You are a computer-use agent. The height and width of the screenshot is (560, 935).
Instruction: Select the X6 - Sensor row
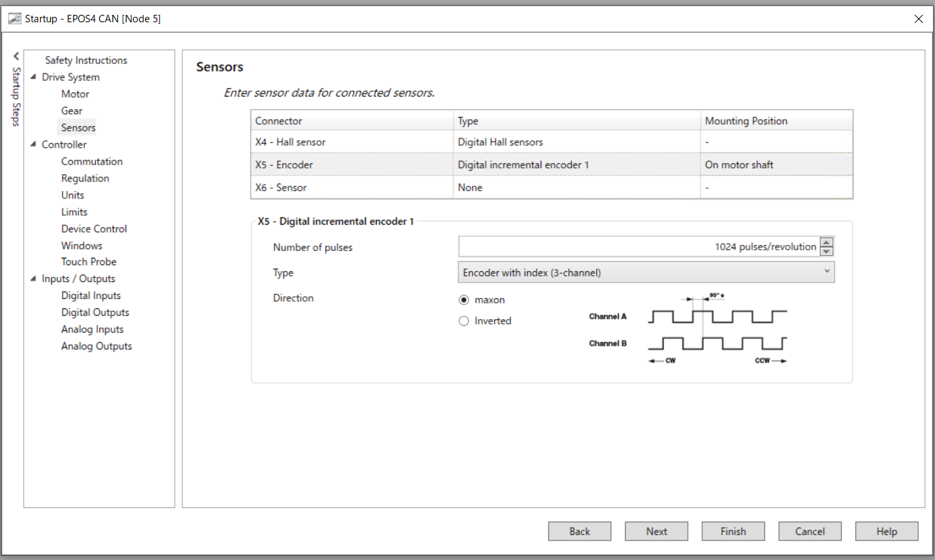coord(552,188)
